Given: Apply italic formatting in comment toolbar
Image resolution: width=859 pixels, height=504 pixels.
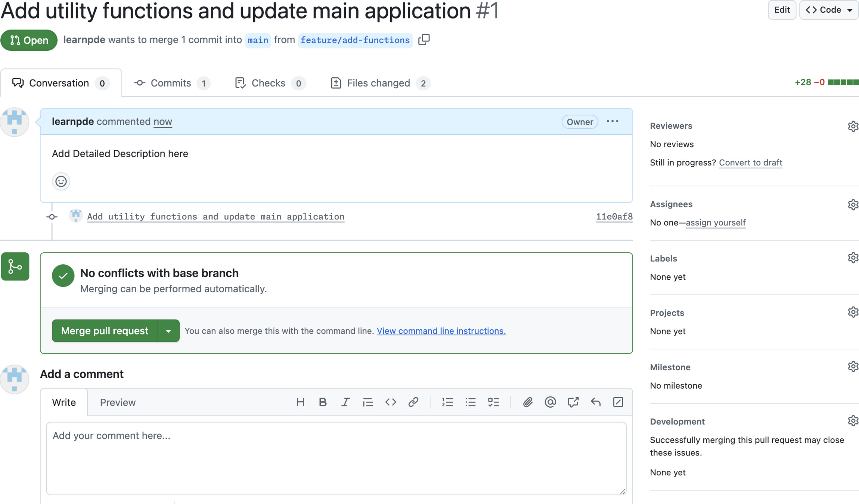Looking at the screenshot, I should [345, 402].
